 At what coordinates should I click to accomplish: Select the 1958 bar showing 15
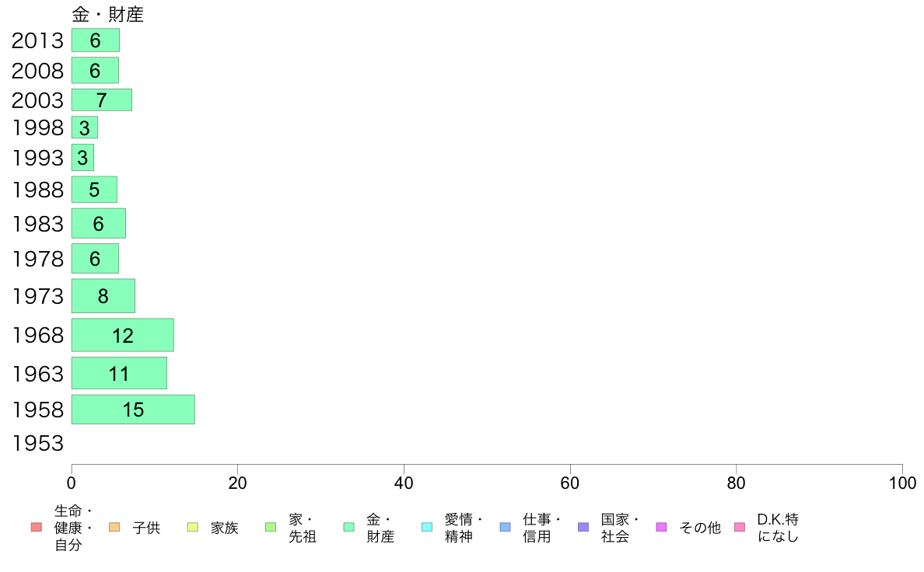tap(133, 410)
